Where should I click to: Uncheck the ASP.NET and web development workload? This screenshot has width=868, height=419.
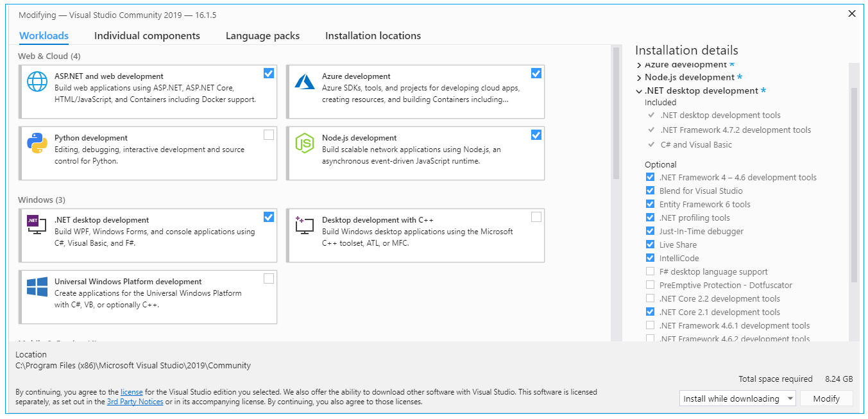point(269,73)
